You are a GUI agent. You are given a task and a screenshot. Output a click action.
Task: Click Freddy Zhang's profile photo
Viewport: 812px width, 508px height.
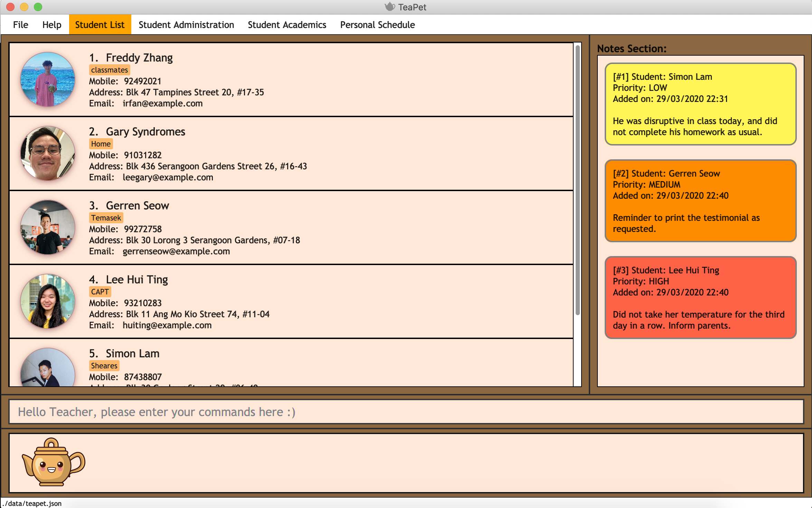click(48, 79)
